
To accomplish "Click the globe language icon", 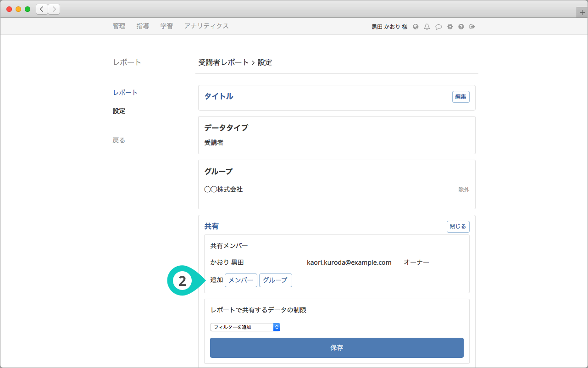I will coord(416,27).
